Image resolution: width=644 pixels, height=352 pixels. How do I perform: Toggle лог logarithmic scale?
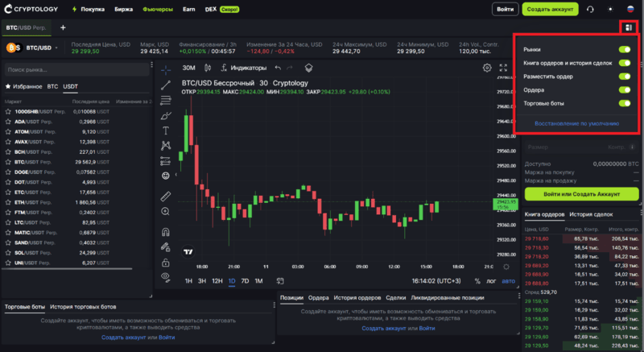click(491, 281)
